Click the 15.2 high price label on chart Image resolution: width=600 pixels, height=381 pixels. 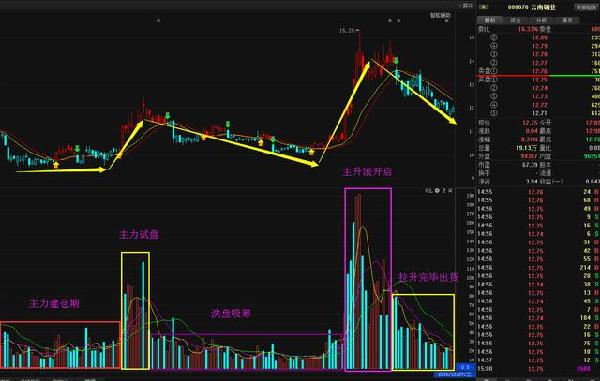point(346,31)
